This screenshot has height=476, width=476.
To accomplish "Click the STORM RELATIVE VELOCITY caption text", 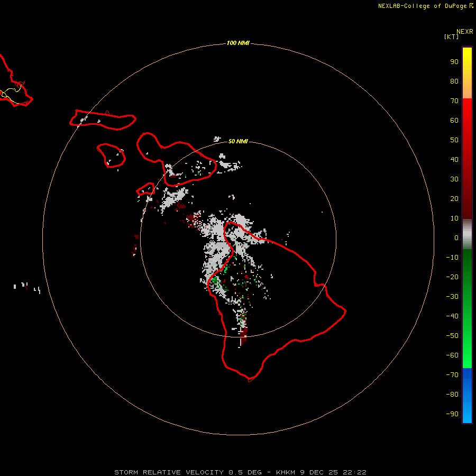I will pos(169,472).
